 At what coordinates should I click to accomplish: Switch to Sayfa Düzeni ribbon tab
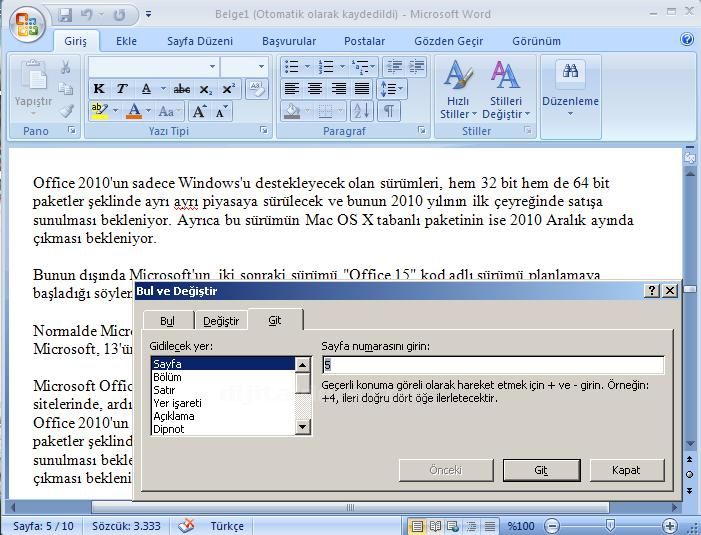tap(200, 41)
